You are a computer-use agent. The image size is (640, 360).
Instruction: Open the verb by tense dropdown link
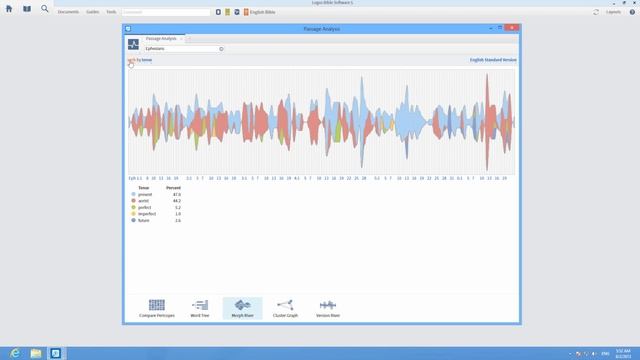coord(140,60)
